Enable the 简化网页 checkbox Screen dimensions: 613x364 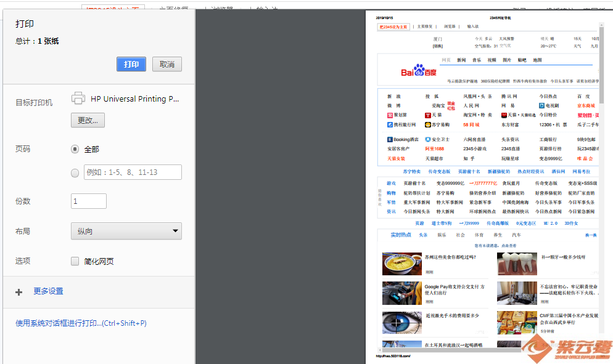click(75, 261)
